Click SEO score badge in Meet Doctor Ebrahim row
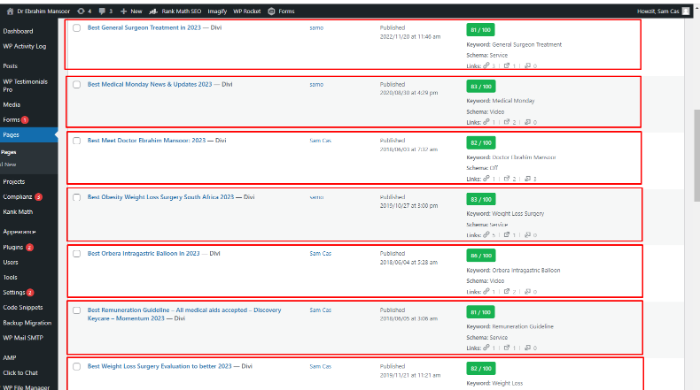Screen dimensions: 700x390 (481, 143)
